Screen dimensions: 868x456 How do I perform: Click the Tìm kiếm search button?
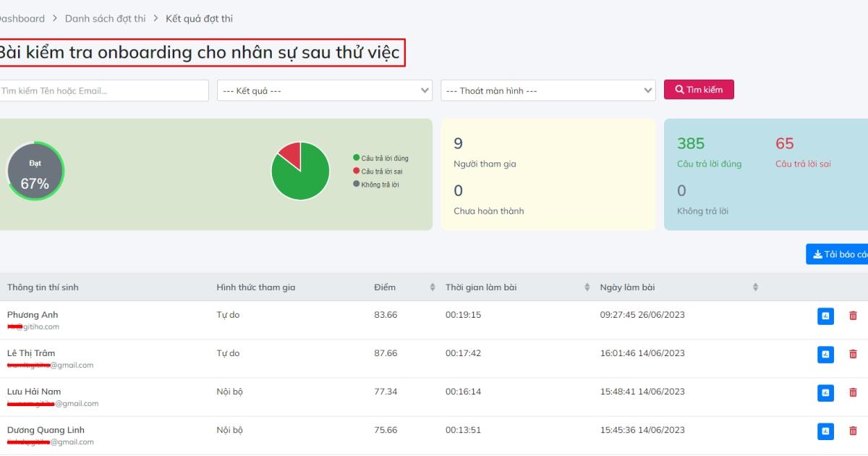[x=699, y=90]
